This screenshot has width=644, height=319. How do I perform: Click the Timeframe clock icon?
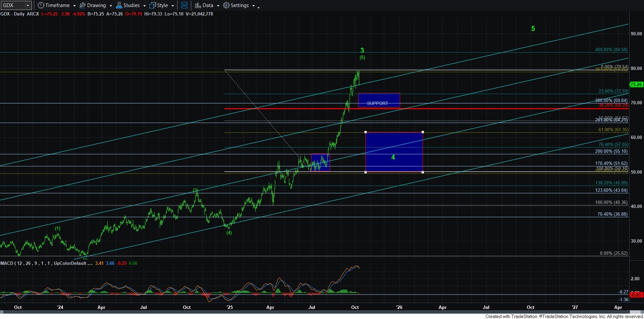pos(41,5)
